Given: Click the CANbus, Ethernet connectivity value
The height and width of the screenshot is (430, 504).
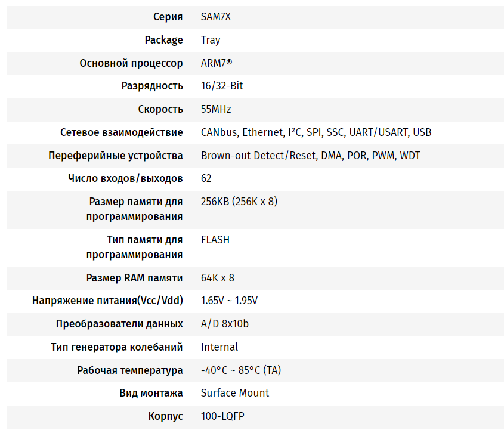Looking at the screenshot, I should [316, 132].
